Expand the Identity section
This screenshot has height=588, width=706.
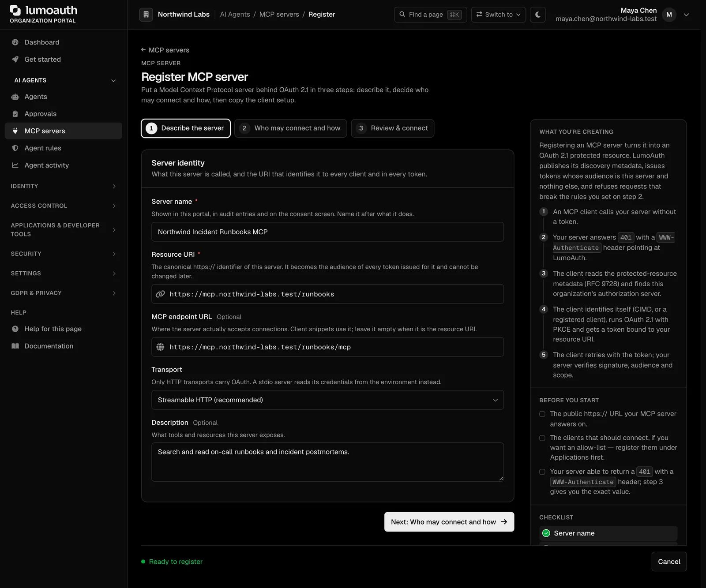[63, 186]
